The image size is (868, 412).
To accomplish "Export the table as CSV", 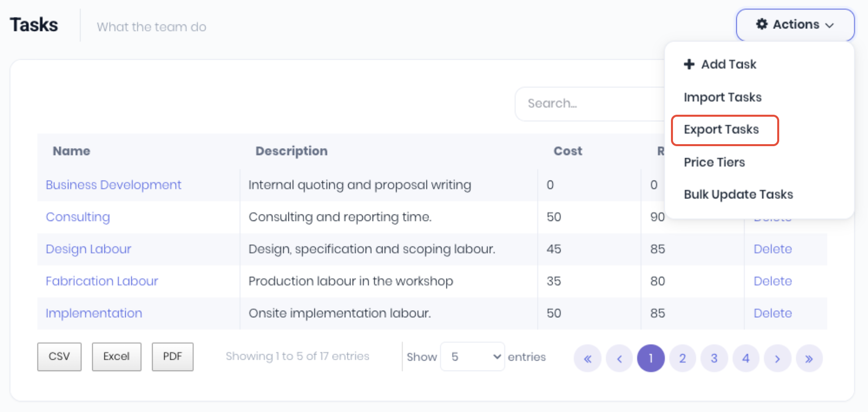I will [59, 357].
